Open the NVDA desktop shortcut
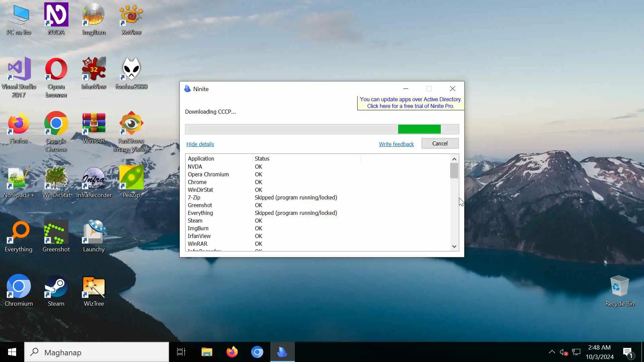Image resolution: width=644 pixels, height=362 pixels. pyautogui.click(x=56, y=15)
